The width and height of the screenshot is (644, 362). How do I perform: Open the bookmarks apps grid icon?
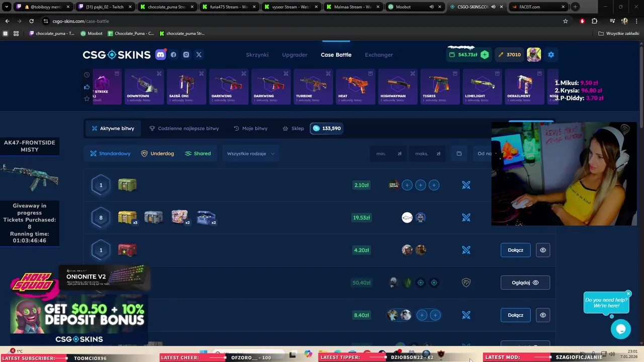[16, 34]
